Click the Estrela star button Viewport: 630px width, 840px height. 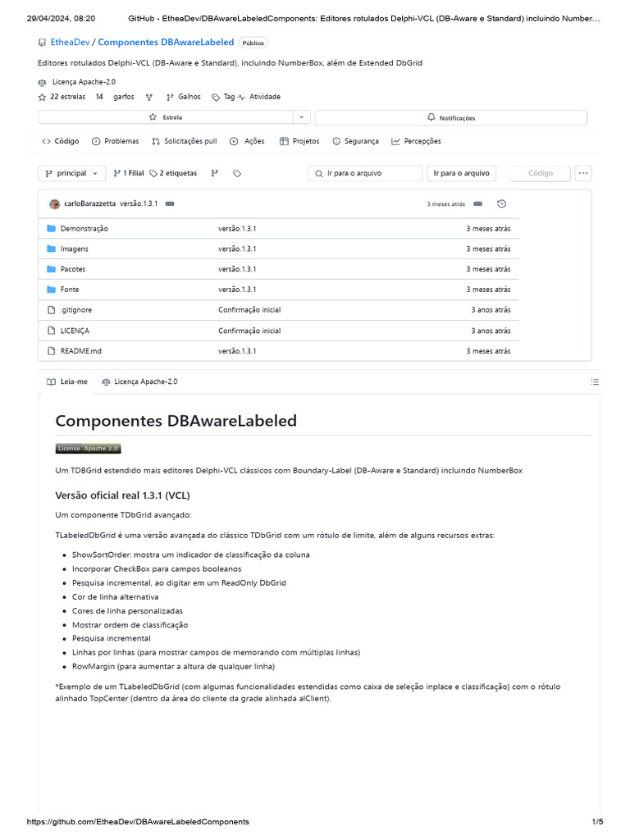point(166,117)
